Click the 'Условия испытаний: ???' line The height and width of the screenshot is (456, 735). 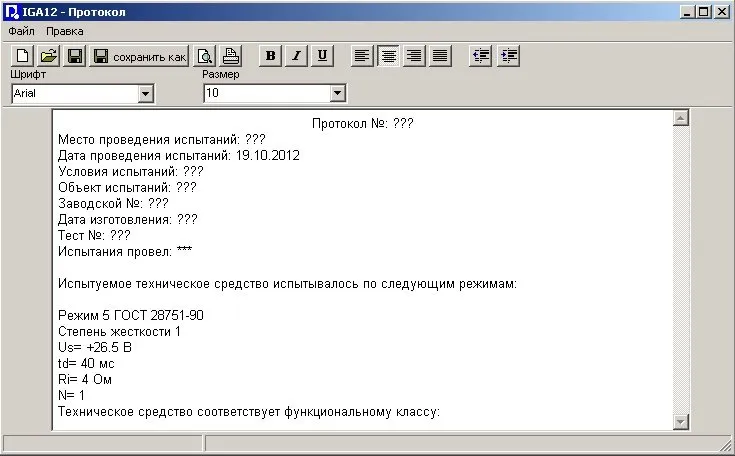click(x=131, y=172)
